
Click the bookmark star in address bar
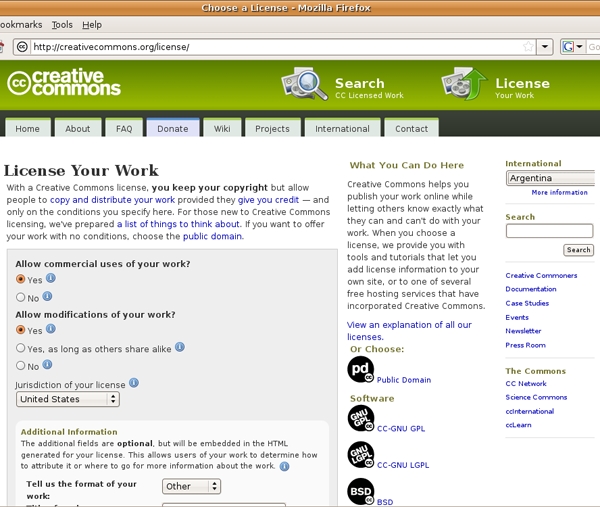click(x=528, y=47)
